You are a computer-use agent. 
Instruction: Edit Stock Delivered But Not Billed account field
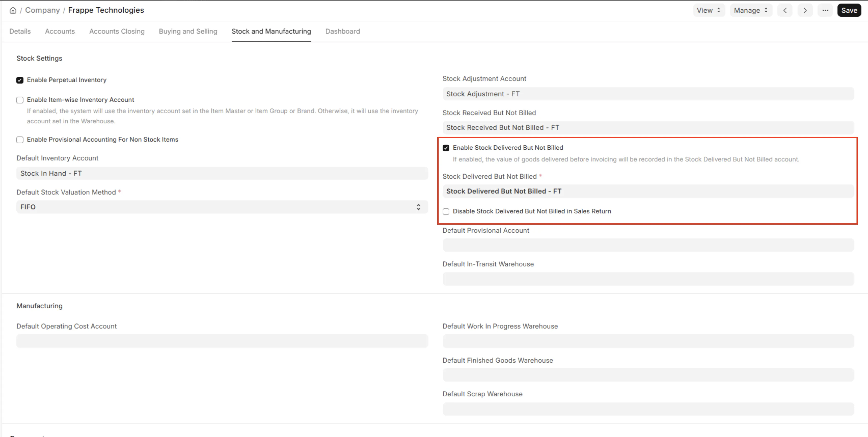[x=648, y=191]
